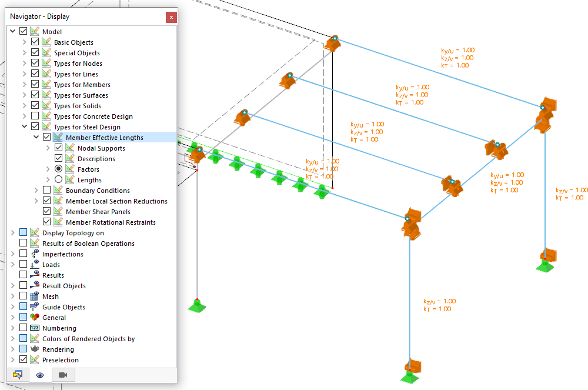Switch to the camera navigator tab
The width and height of the screenshot is (588, 390).
pos(63,375)
